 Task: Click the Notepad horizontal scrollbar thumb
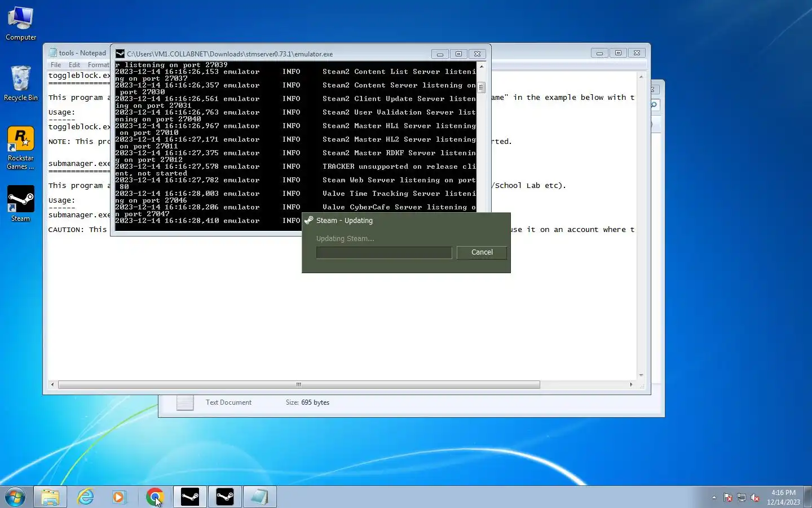coord(299,384)
